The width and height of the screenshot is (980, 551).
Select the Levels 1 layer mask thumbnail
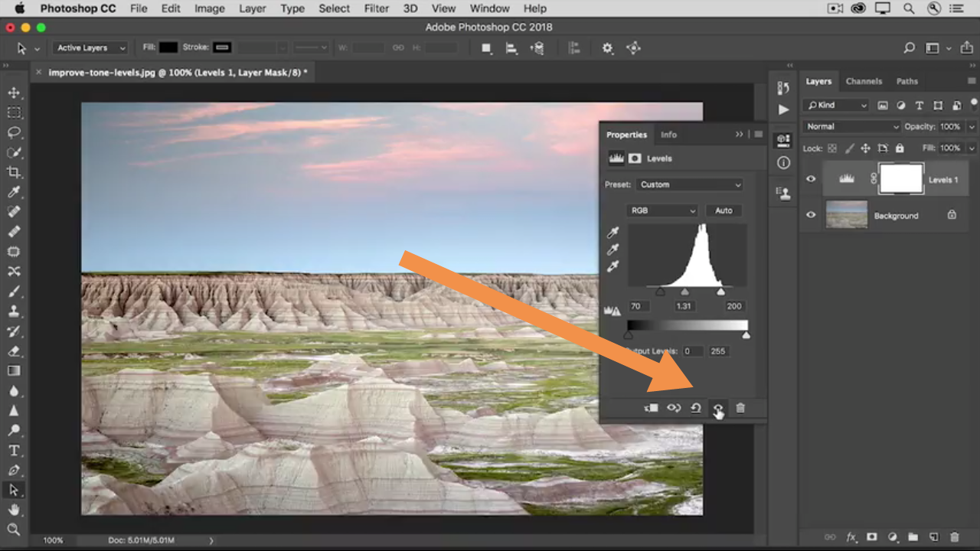901,179
